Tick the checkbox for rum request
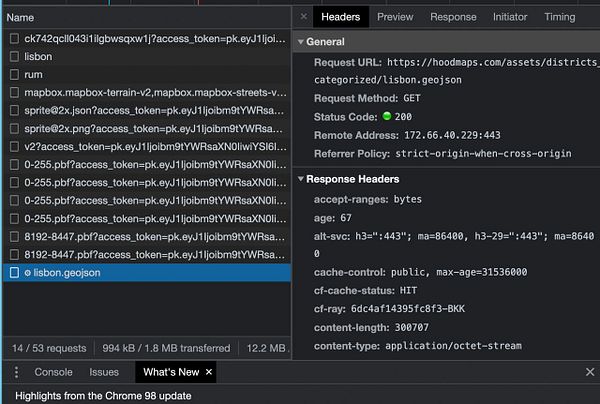This screenshot has height=404, width=600. click(14, 74)
